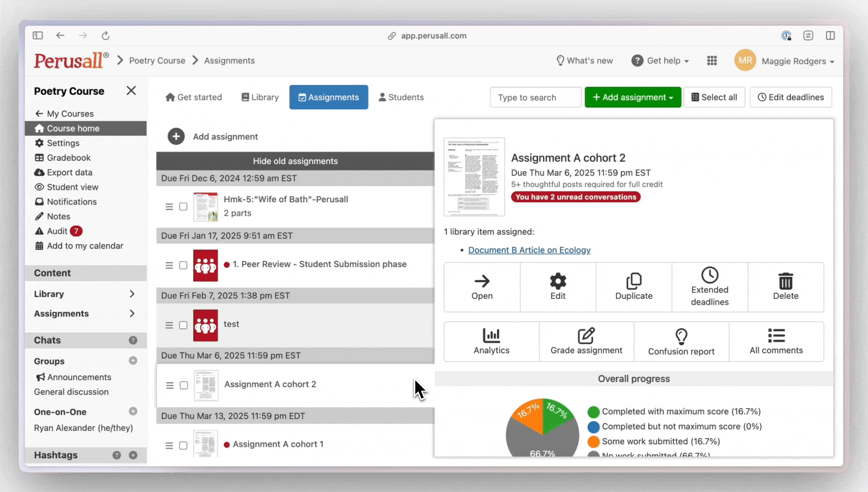
Task: Open Document B Article on Ecology link
Action: click(529, 250)
